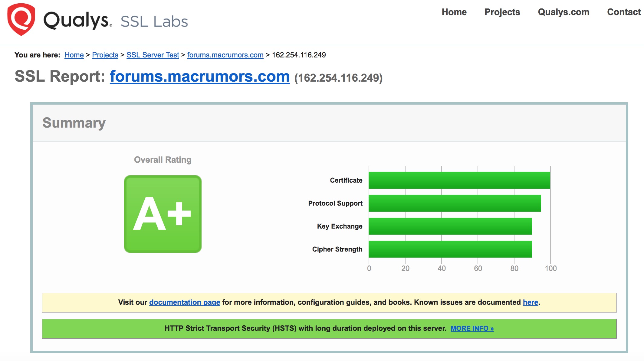This screenshot has height=361, width=644.
Task: Click MORE INFO link about HSTS
Action: pyautogui.click(x=472, y=328)
